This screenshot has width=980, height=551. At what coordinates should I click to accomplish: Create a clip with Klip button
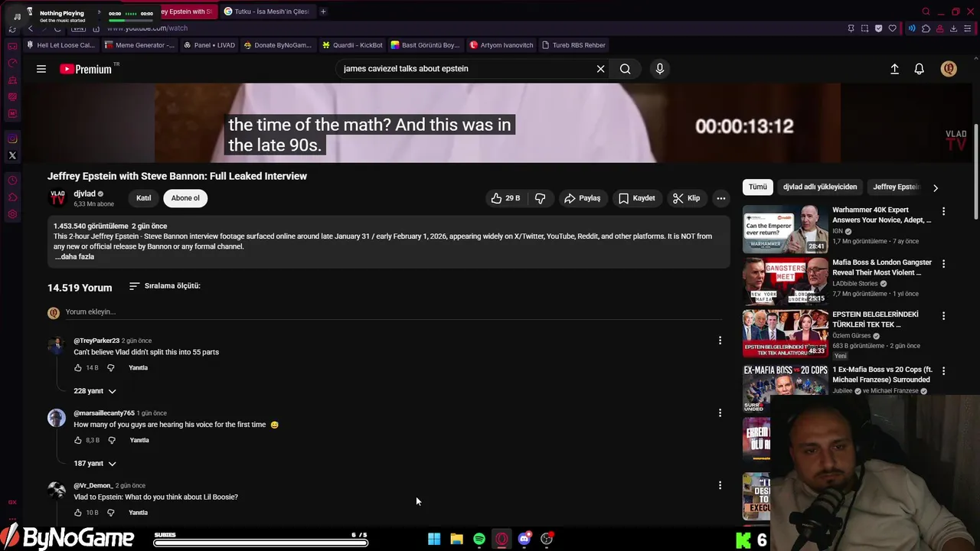pyautogui.click(x=686, y=198)
